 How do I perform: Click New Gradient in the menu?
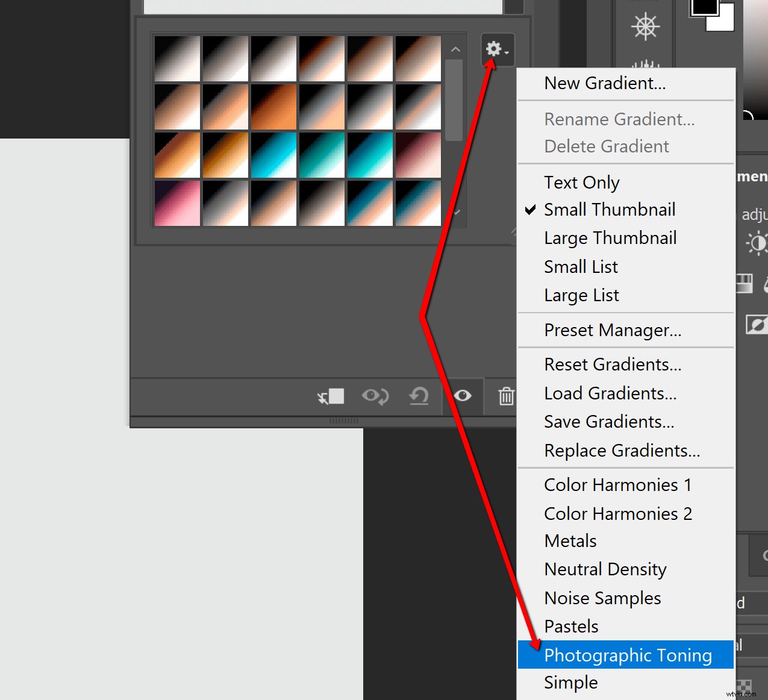coord(605,83)
